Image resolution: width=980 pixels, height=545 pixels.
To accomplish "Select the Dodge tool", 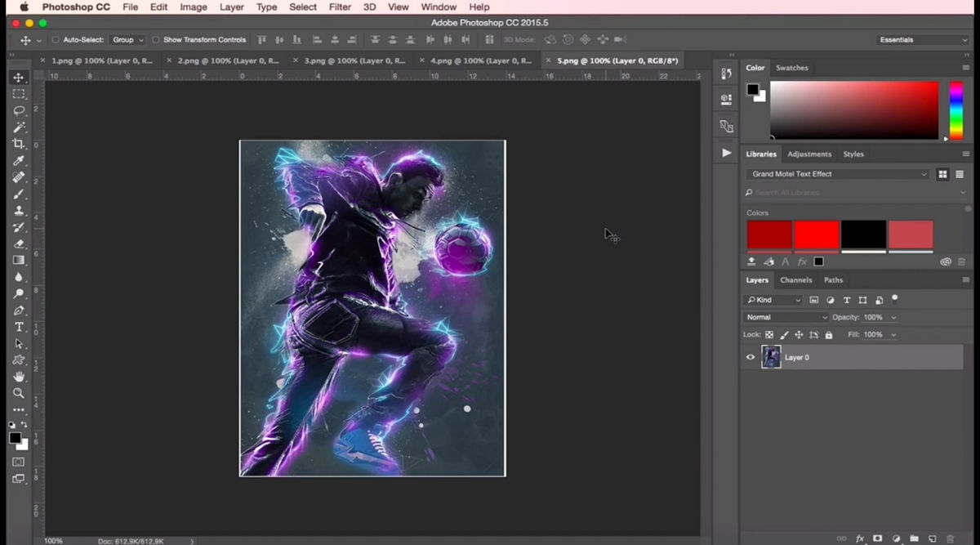I will coord(19,293).
